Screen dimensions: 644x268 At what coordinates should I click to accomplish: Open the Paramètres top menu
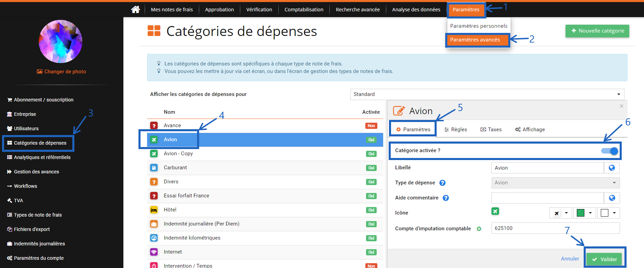[466, 10]
